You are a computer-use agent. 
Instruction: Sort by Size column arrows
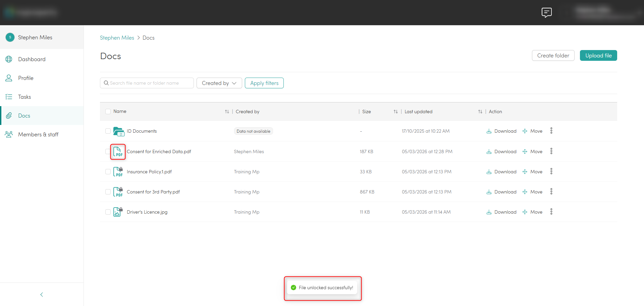pyautogui.click(x=396, y=112)
